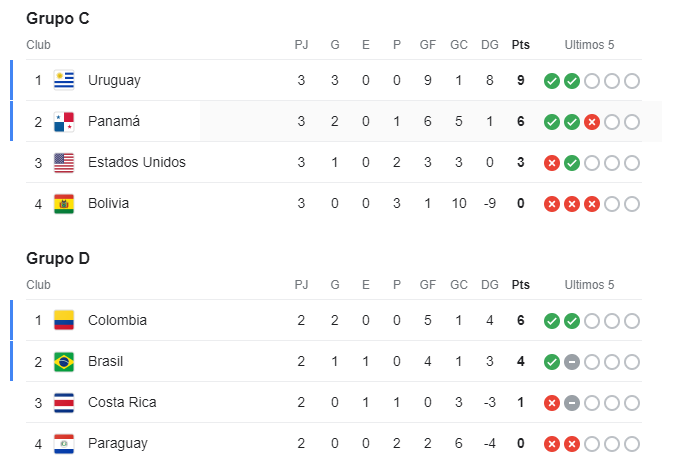Screen dimensions: 675x476
Task: Open the Uruguay team link
Action: click(x=114, y=80)
